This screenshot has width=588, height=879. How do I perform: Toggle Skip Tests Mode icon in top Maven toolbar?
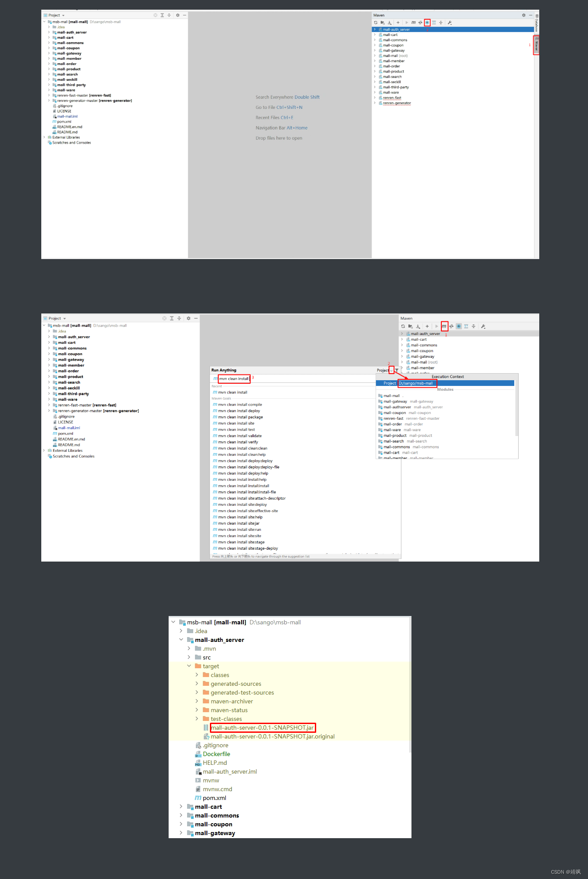(420, 22)
